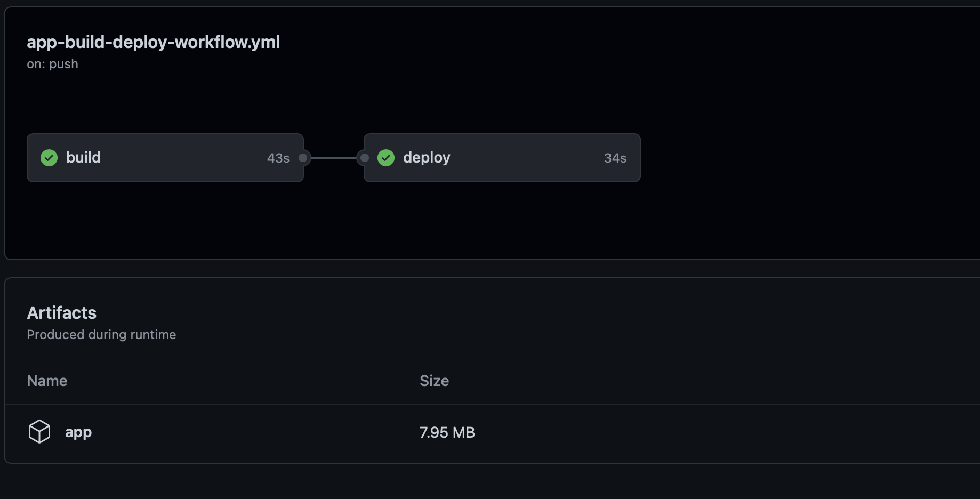Viewport: 980px width, 499px height.
Task: Click the Size column header
Action: coord(434,381)
